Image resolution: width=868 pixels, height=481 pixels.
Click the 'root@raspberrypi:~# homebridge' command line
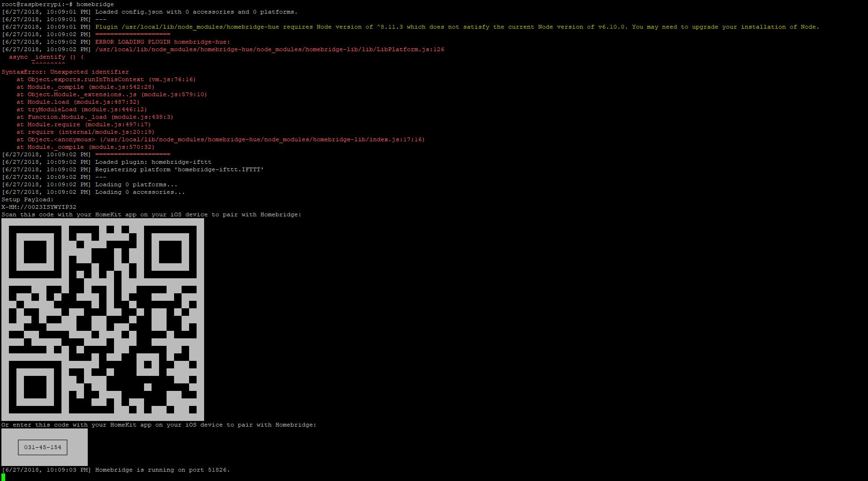[58, 4]
